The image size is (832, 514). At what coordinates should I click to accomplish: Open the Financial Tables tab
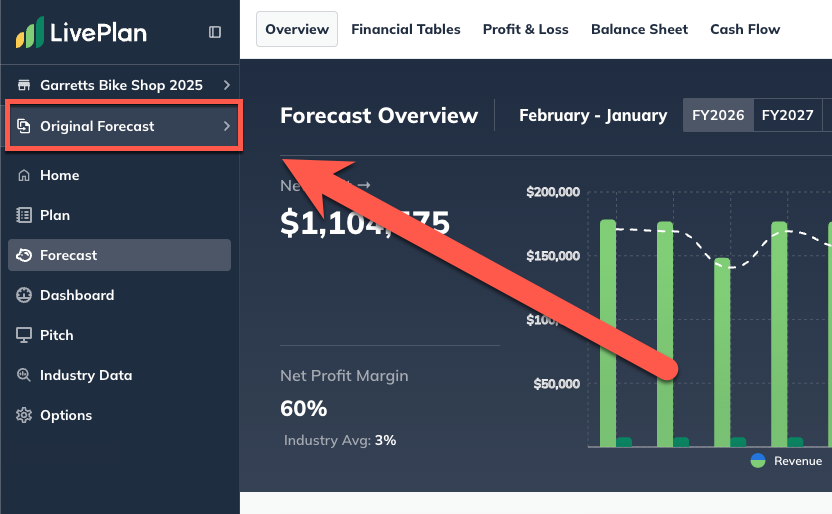[x=406, y=29]
